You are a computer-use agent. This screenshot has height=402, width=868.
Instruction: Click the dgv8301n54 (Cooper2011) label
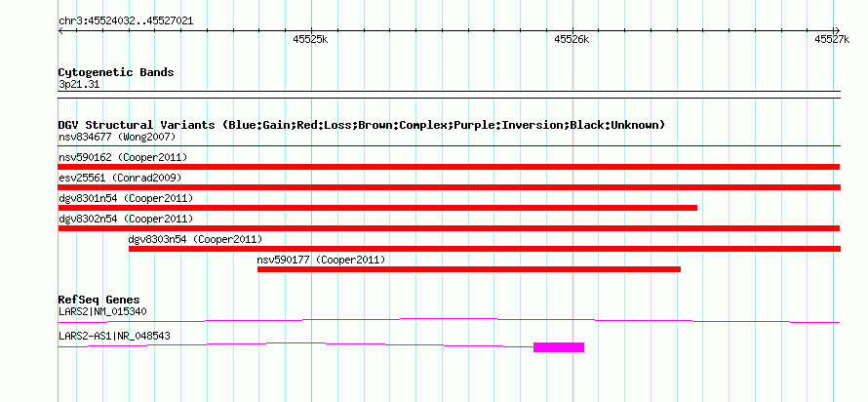tap(126, 198)
